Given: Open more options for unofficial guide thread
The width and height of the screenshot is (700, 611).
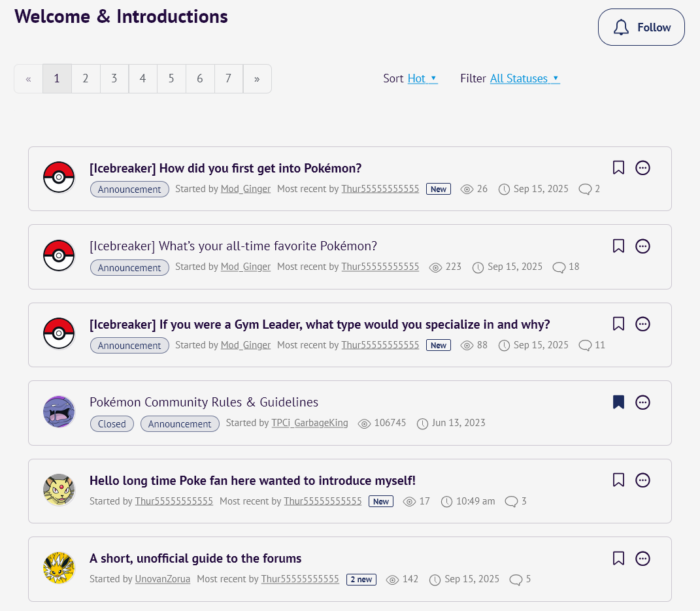Looking at the screenshot, I should click(x=642, y=558).
